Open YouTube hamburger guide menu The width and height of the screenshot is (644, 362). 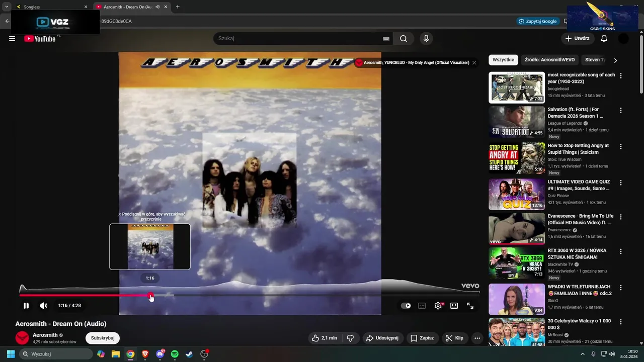(12, 39)
